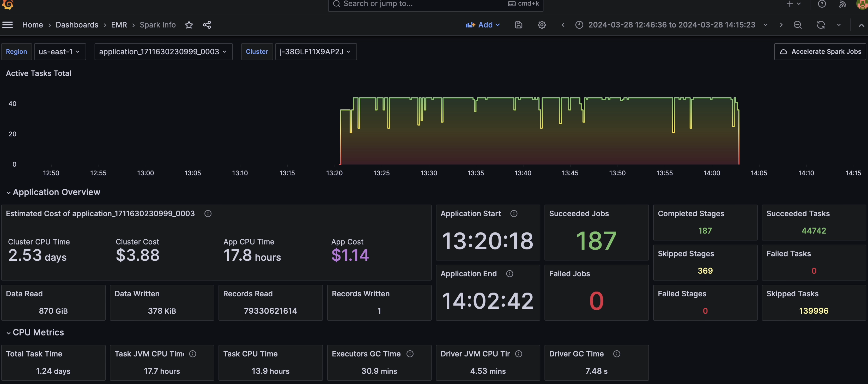Save the current dashboard

[519, 25]
